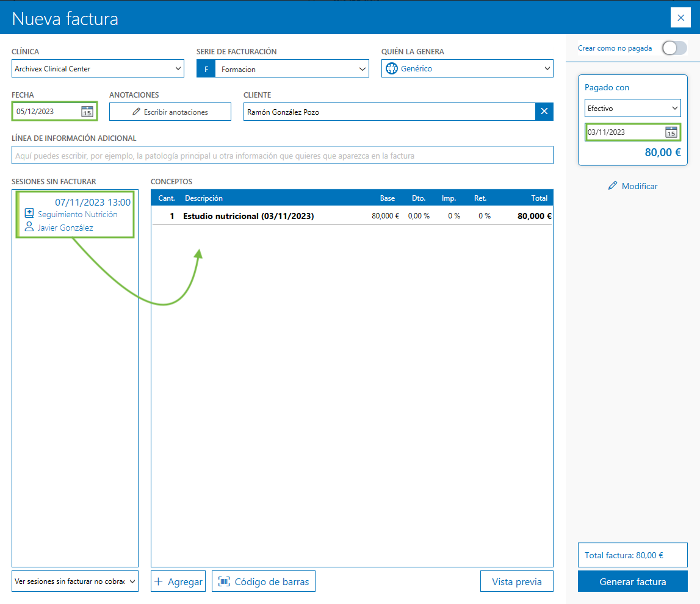
Task: Click the Generar factura button
Action: [632, 581]
